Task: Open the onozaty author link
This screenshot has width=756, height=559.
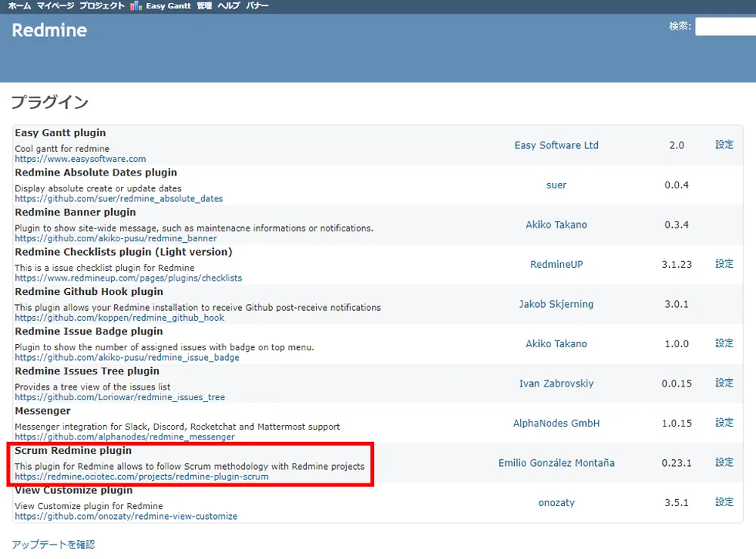Action: pos(556,502)
